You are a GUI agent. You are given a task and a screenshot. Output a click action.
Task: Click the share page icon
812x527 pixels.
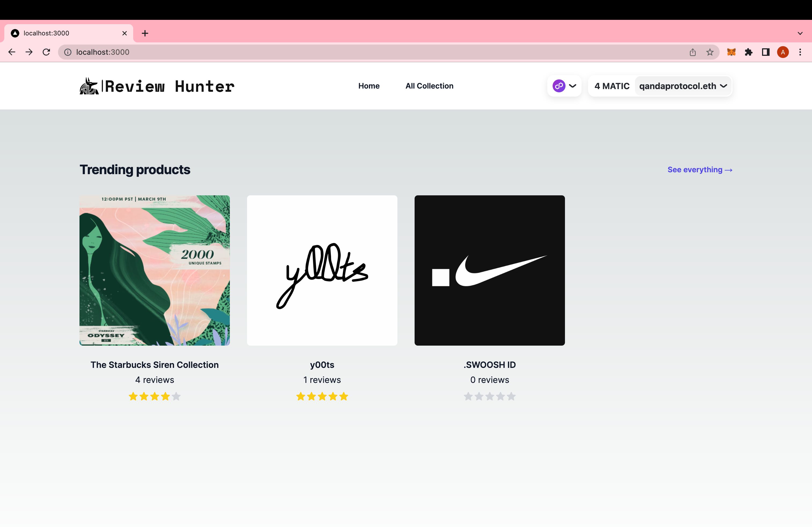tap(693, 52)
